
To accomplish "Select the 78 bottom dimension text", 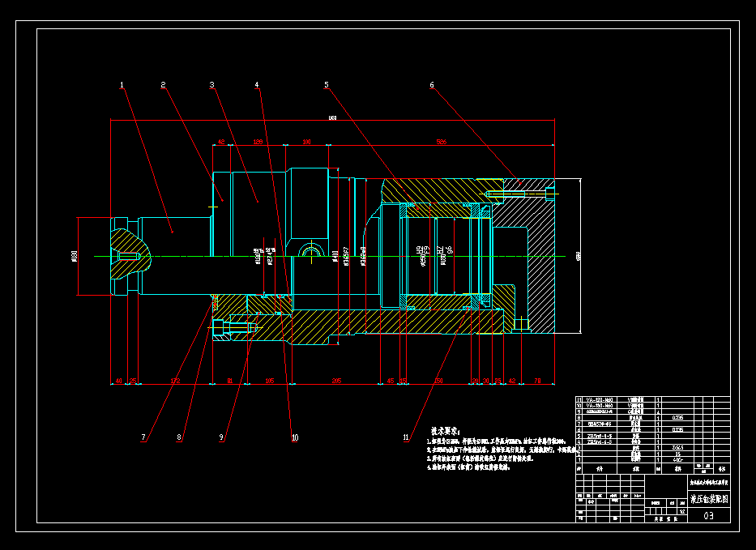I will coord(537,381).
